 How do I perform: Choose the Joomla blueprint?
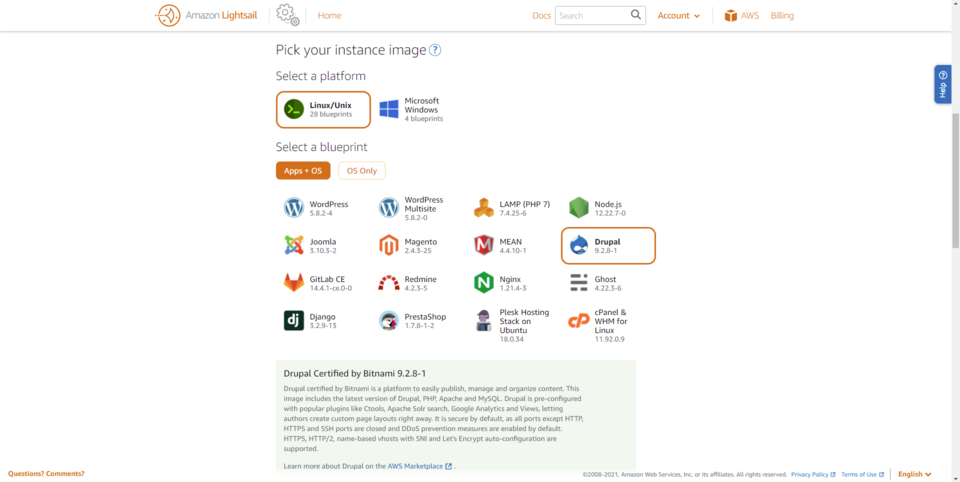point(323,246)
